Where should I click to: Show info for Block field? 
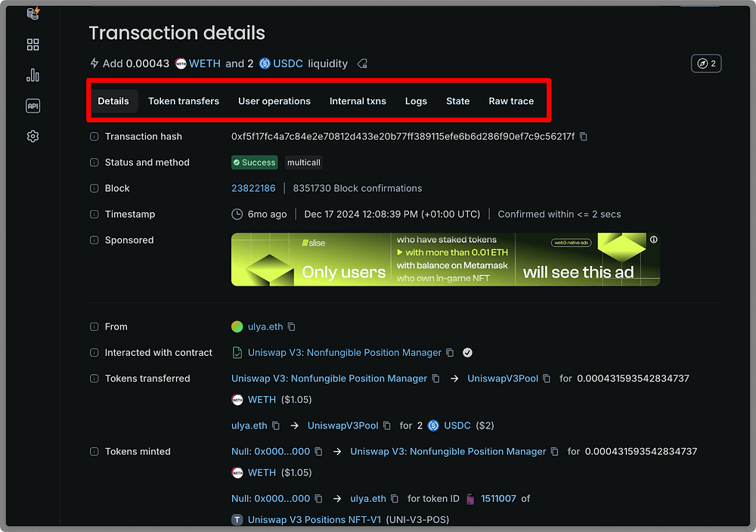click(94, 188)
